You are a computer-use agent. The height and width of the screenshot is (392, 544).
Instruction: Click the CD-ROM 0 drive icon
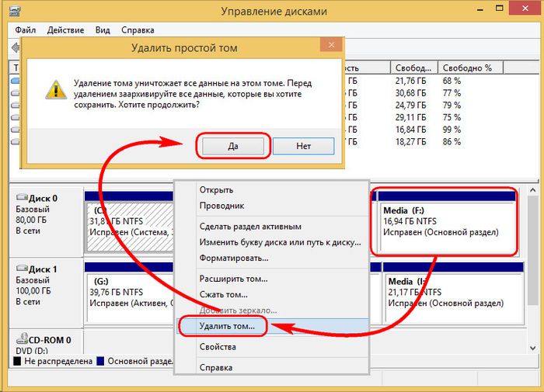(x=22, y=340)
